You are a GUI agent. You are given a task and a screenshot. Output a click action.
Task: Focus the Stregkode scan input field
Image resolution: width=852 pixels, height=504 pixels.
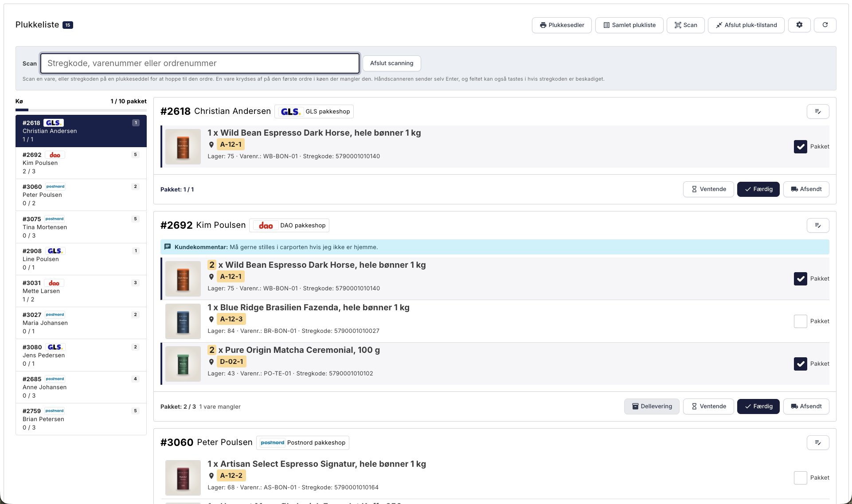click(x=200, y=63)
